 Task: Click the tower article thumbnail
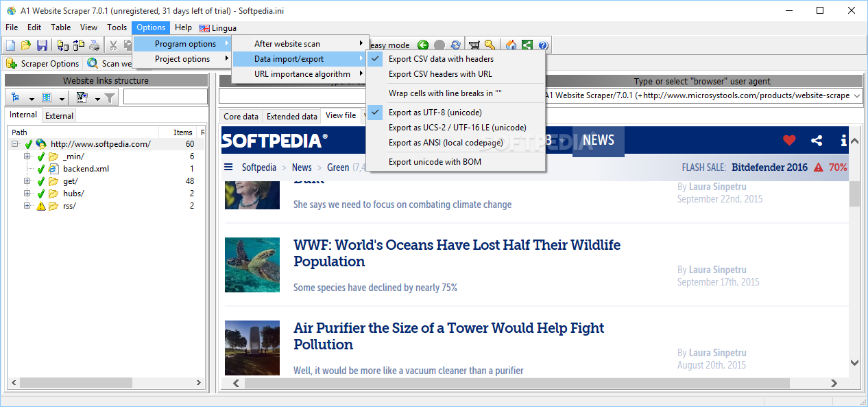click(252, 348)
